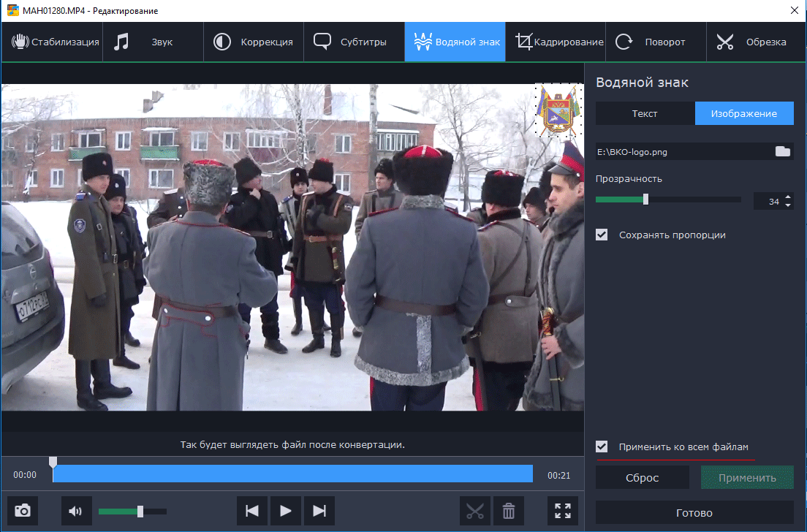Toggle the Сохранять пропорции checkbox
Screen dimensions: 807x532
(602, 235)
